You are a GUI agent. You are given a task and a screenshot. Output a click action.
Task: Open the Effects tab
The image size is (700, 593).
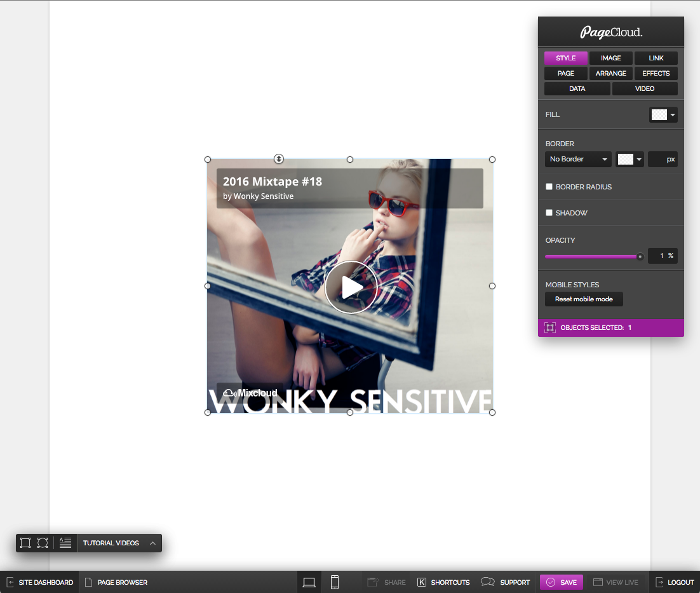click(656, 73)
